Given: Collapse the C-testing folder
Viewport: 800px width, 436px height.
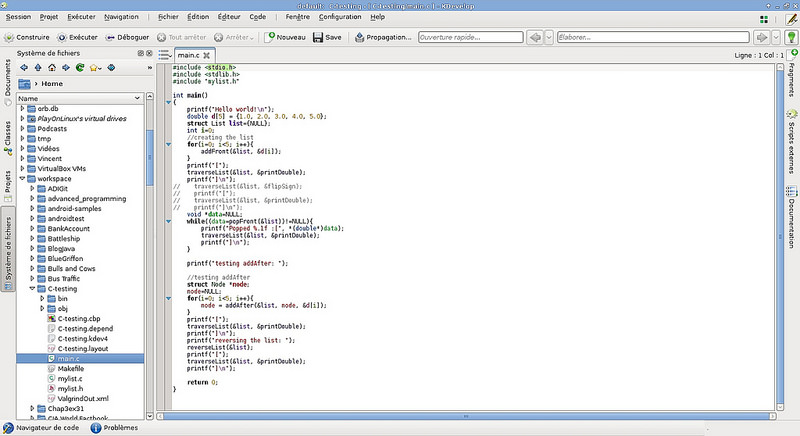Looking at the screenshot, I should (x=33, y=288).
